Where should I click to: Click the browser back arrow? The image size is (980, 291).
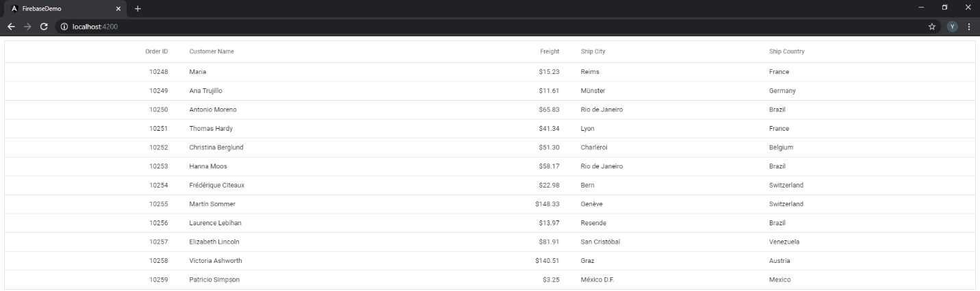[x=11, y=27]
